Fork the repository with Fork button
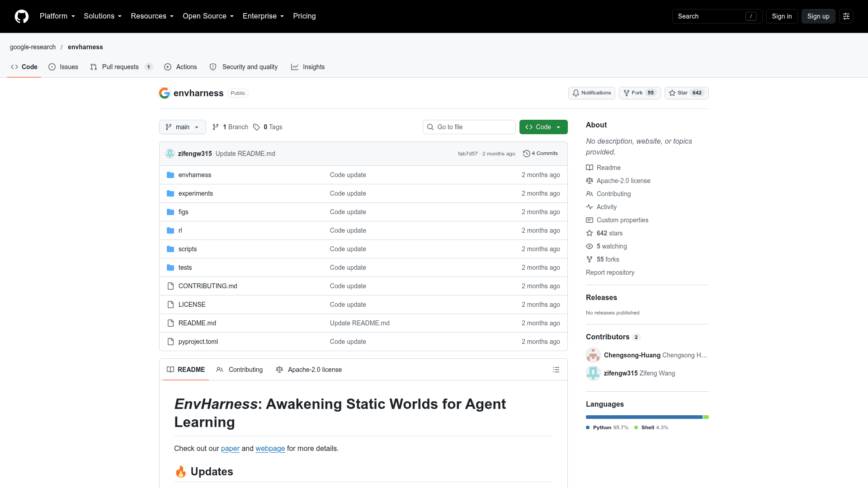Image resolution: width=868 pixels, height=488 pixels. [640, 93]
